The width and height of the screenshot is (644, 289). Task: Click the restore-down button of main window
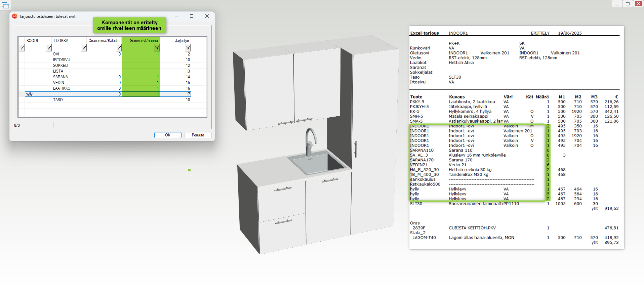628,4
